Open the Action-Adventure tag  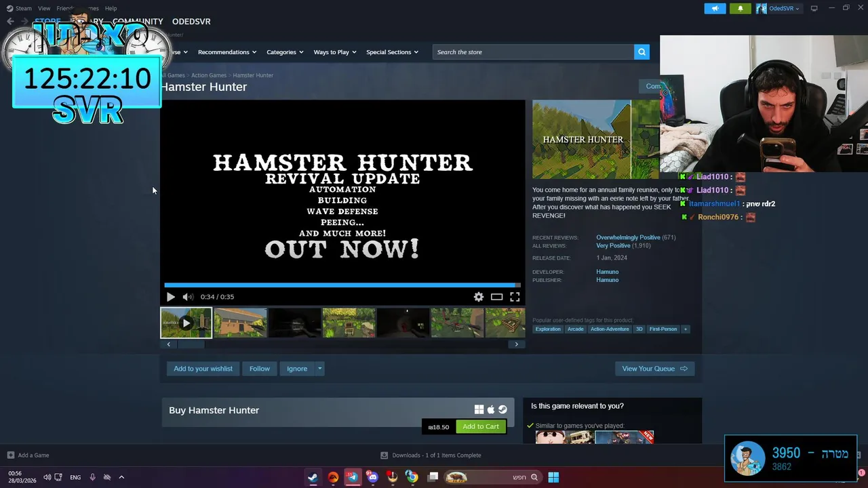610,329
